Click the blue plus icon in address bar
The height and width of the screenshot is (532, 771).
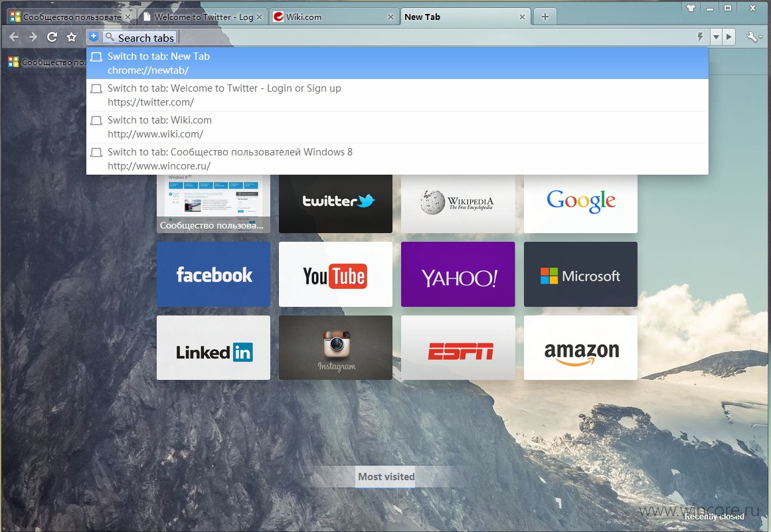coord(94,37)
